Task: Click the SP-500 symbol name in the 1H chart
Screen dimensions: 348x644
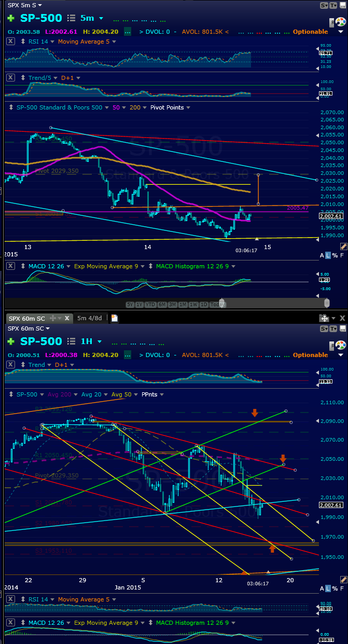Action: pyautogui.click(x=41, y=341)
